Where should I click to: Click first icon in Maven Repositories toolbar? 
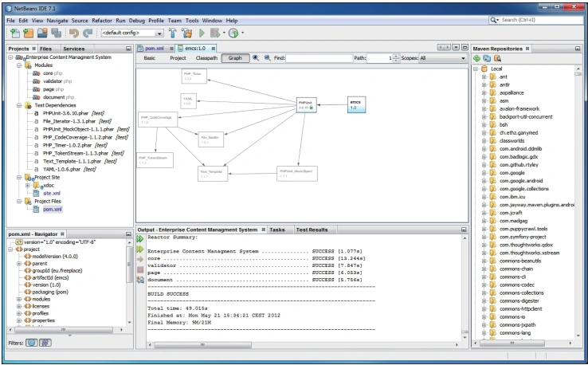pyautogui.click(x=476, y=58)
